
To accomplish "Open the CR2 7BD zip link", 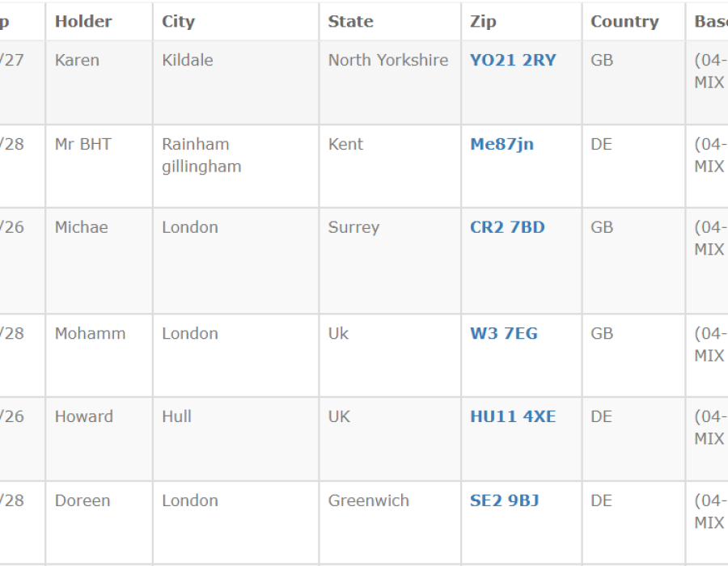I will [507, 227].
